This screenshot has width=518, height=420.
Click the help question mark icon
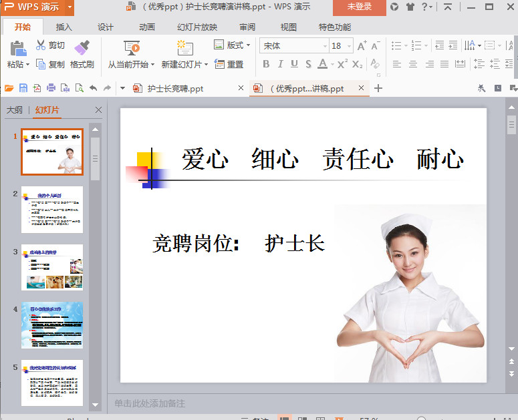click(x=425, y=7)
